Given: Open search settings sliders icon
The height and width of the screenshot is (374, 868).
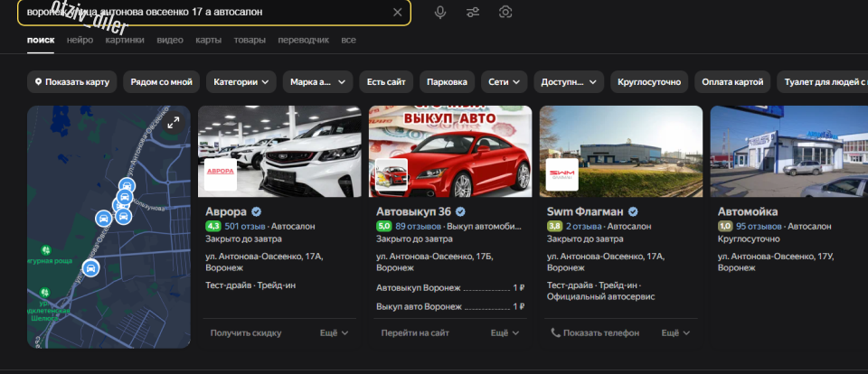Looking at the screenshot, I should (473, 12).
